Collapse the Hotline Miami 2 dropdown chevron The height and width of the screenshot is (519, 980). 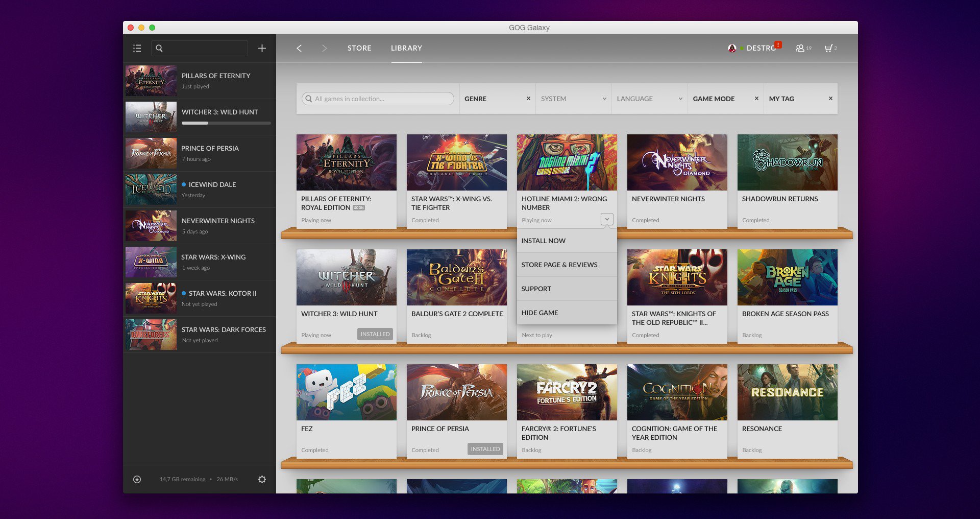click(x=607, y=219)
